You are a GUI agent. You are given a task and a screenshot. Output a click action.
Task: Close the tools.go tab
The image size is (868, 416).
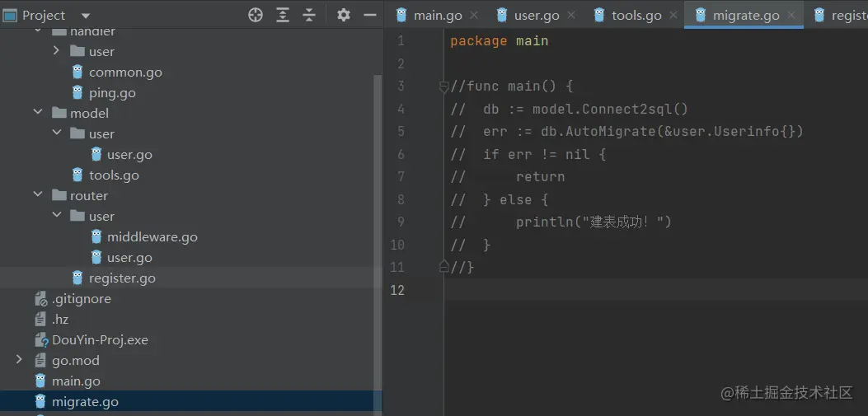click(x=673, y=15)
